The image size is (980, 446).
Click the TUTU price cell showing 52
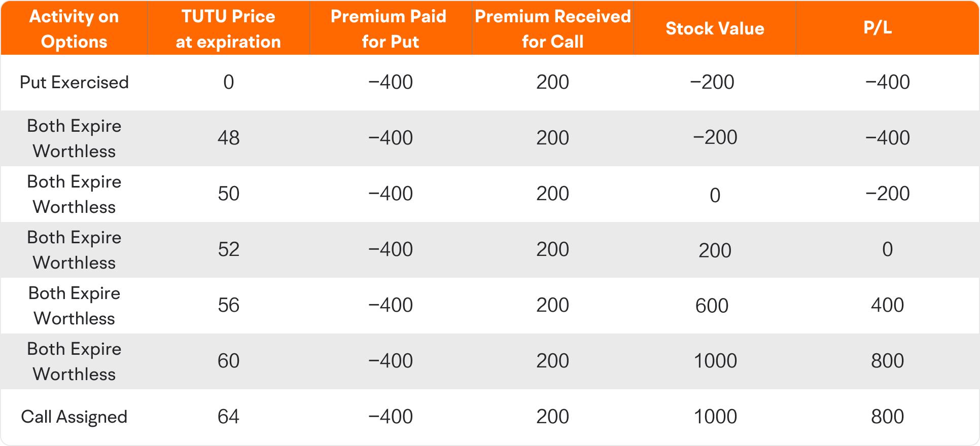coord(228,249)
